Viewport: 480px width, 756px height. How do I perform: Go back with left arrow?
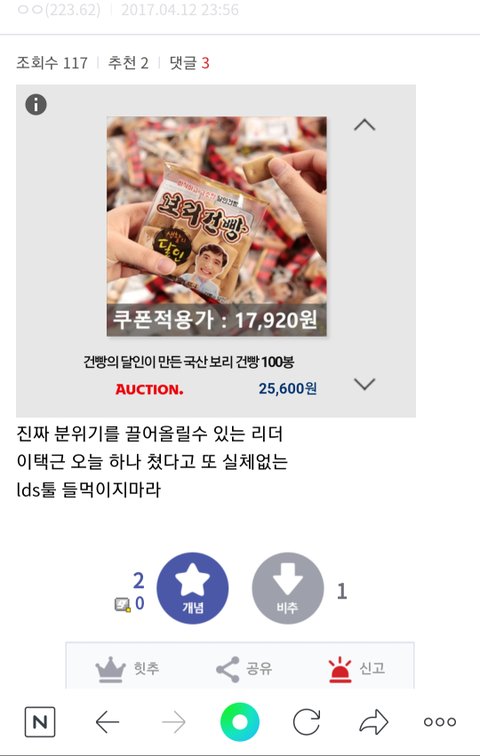coord(107,722)
